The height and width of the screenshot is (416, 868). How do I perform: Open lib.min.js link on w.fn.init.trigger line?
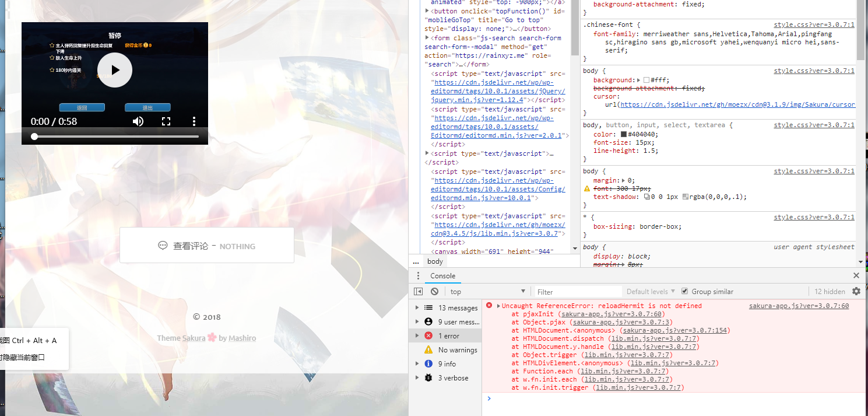pos(638,387)
